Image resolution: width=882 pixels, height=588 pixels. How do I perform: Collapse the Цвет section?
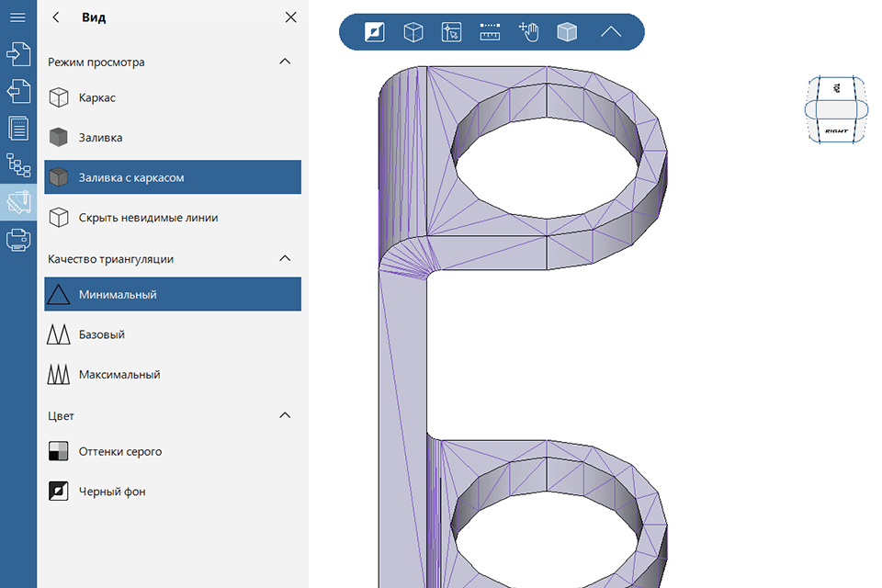(285, 415)
